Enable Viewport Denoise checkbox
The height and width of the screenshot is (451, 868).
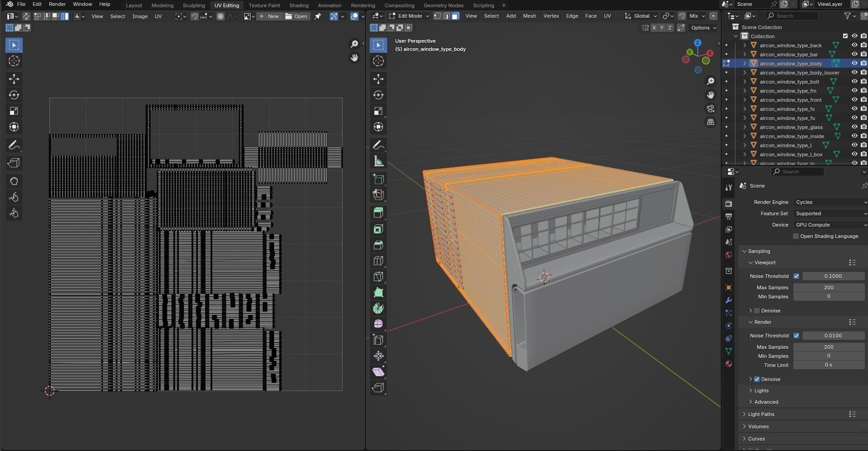757,311
